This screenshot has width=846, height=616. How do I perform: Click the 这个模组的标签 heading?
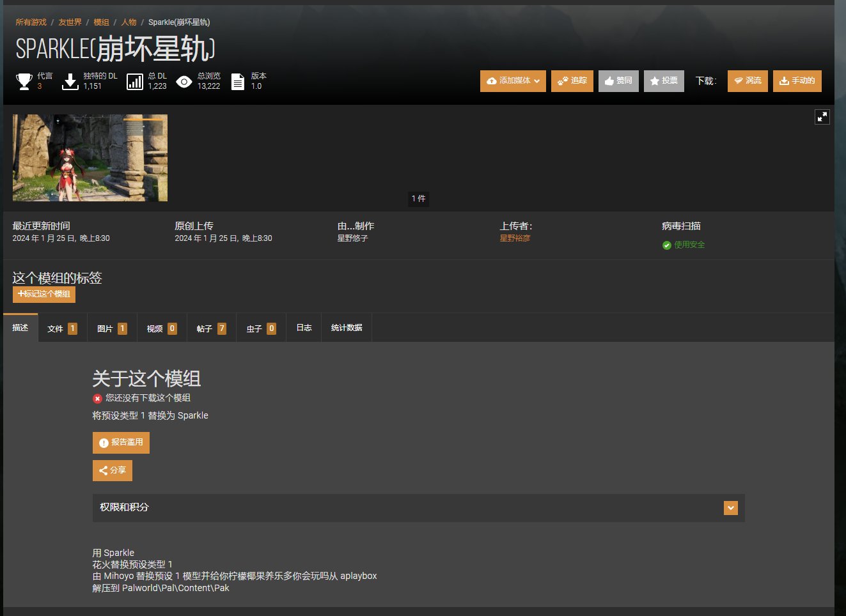[58, 278]
